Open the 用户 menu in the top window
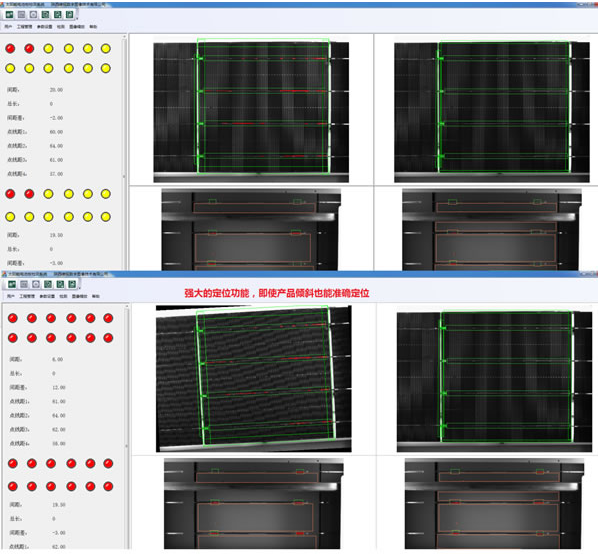The height and width of the screenshot is (555, 598). 8,27
